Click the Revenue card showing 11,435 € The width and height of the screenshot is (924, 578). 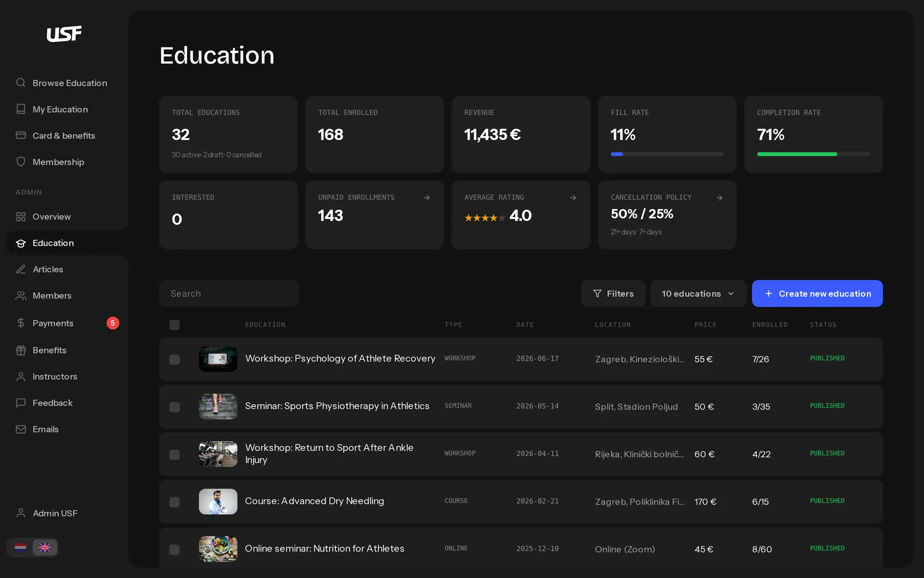coord(521,134)
